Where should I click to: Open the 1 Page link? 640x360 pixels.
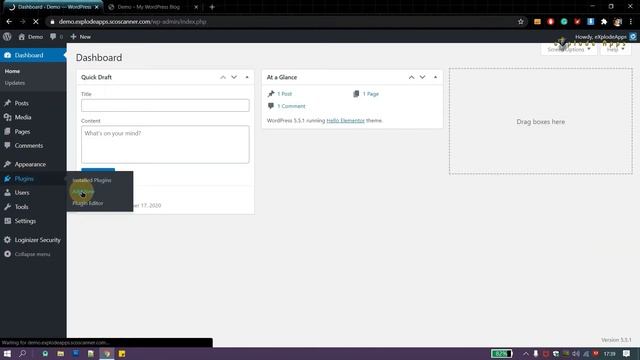pos(371,94)
